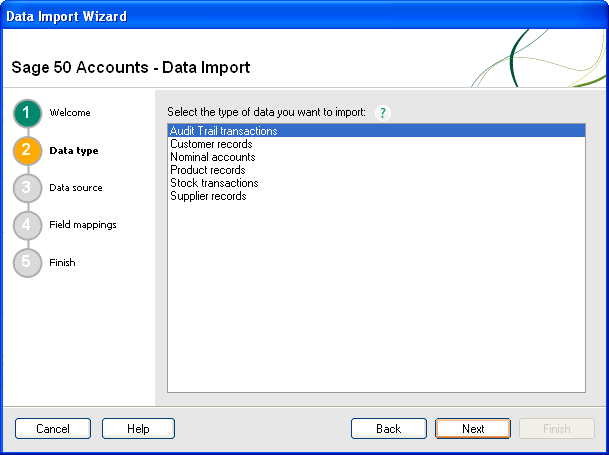The height and width of the screenshot is (455, 609).
Task: Click the green step 1 circle
Action: coord(27,113)
